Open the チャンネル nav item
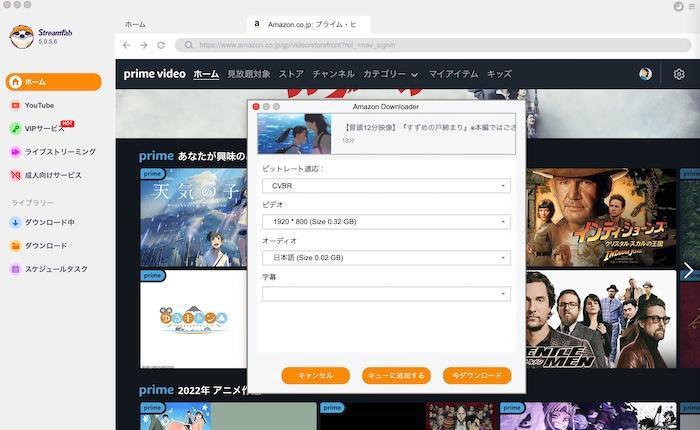The image size is (700, 430). [x=333, y=74]
